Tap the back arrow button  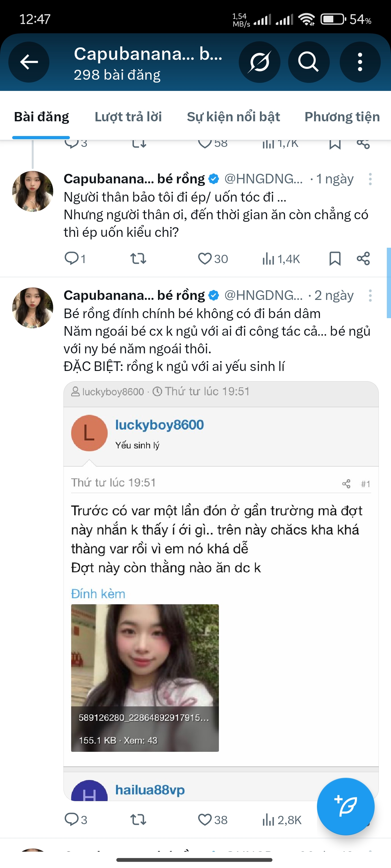pyautogui.click(x=29, y=62)
